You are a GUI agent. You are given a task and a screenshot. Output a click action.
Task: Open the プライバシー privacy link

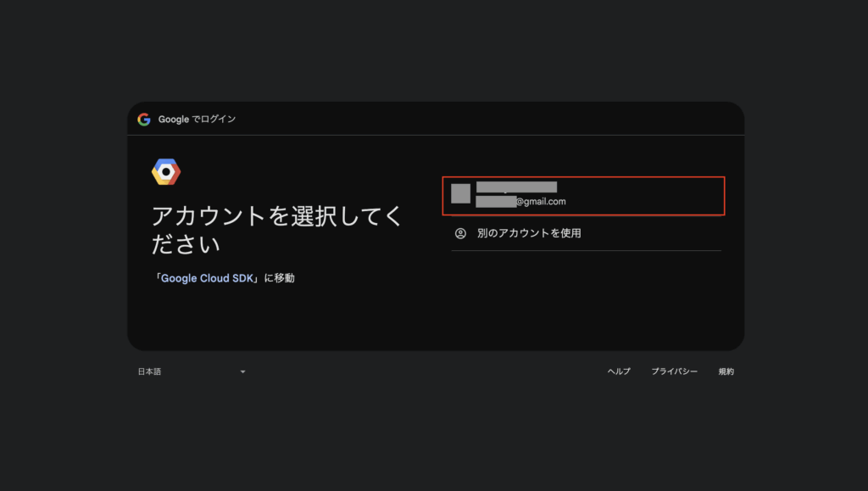[674, 371]
